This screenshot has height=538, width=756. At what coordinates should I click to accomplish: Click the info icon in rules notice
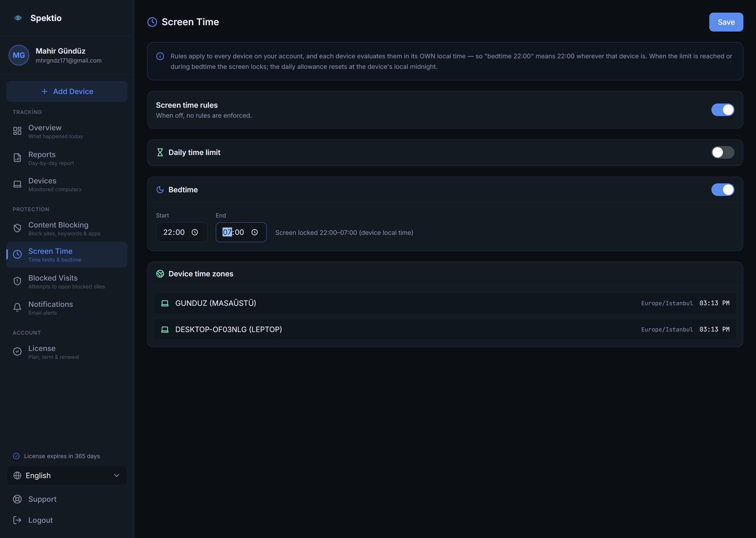(160, 56)
